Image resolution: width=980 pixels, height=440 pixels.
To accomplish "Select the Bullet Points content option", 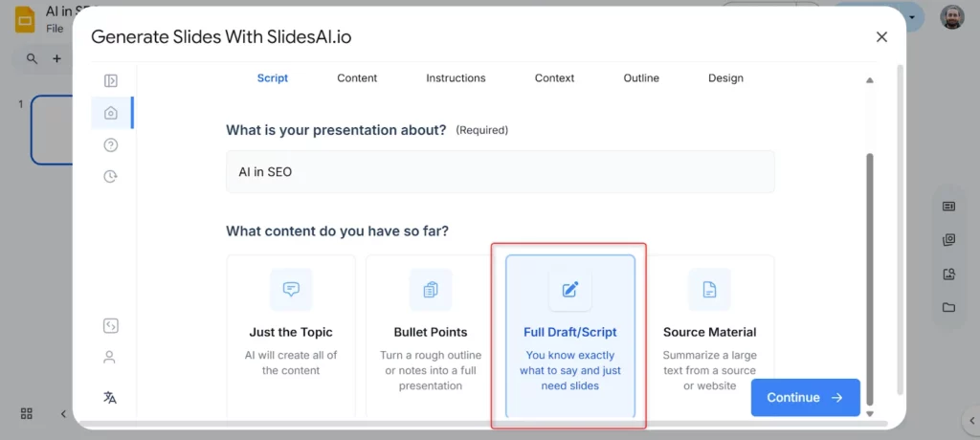I will click(431, 335).
